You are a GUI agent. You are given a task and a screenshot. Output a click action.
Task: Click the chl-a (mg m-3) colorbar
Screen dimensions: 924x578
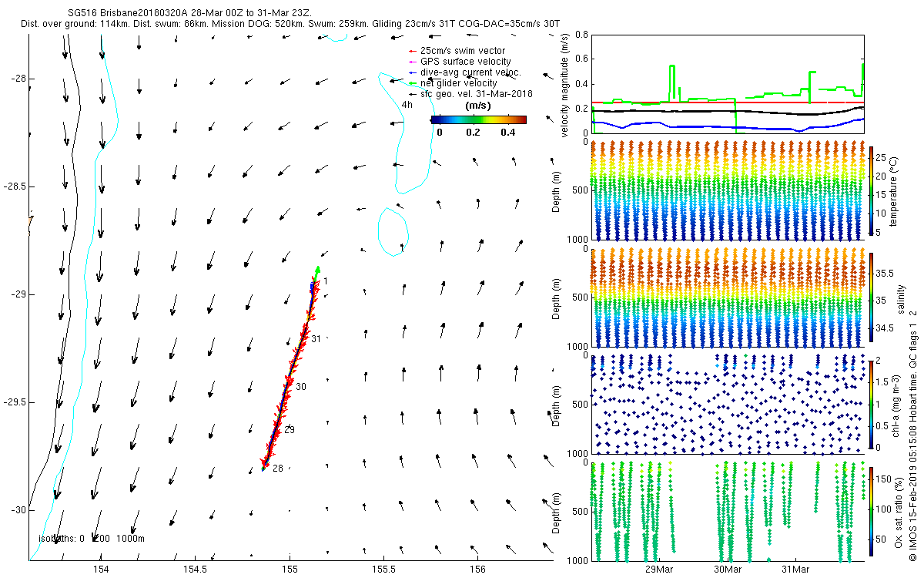(872, 403)
